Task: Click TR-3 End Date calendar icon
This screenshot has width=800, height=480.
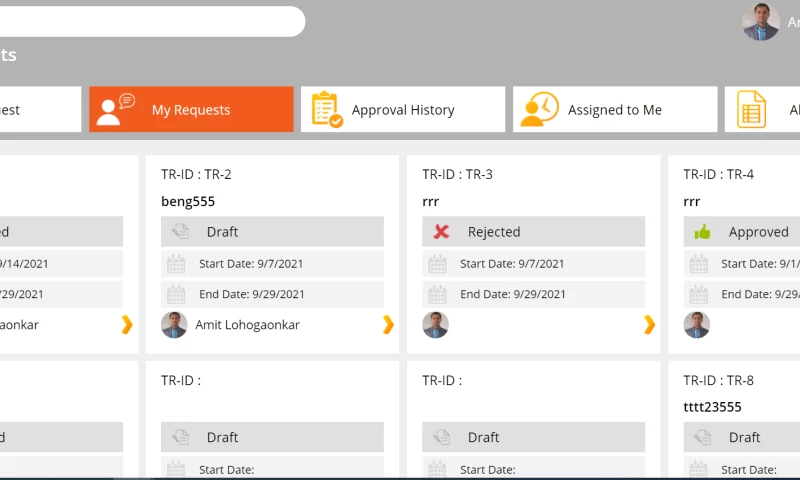Action: 437,294
